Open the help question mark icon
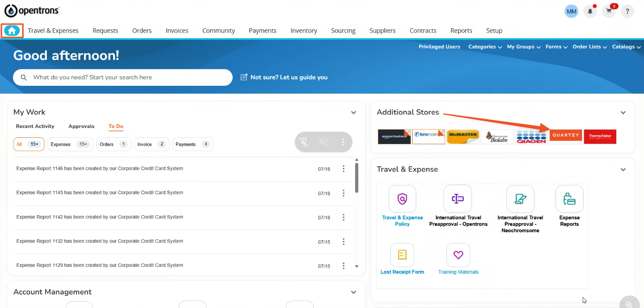Image resolution: width=644 pixels, height=308 pixels. pos(627,12)
